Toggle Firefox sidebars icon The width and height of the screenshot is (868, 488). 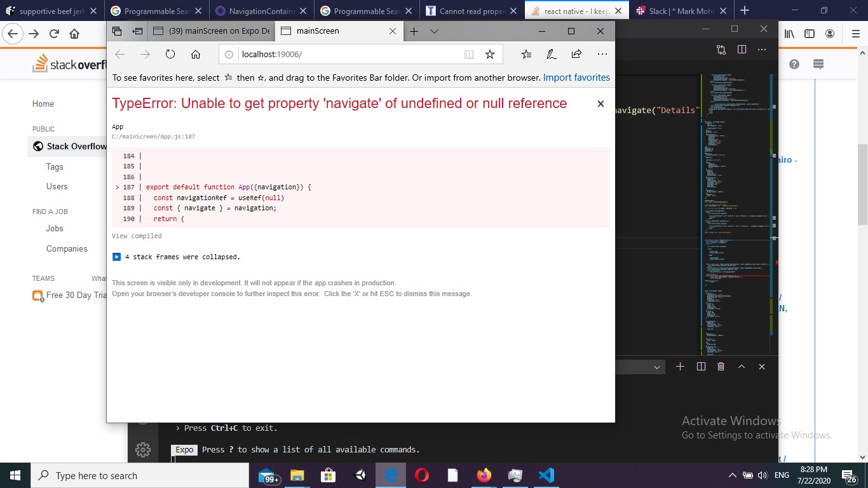click(809, 34)
